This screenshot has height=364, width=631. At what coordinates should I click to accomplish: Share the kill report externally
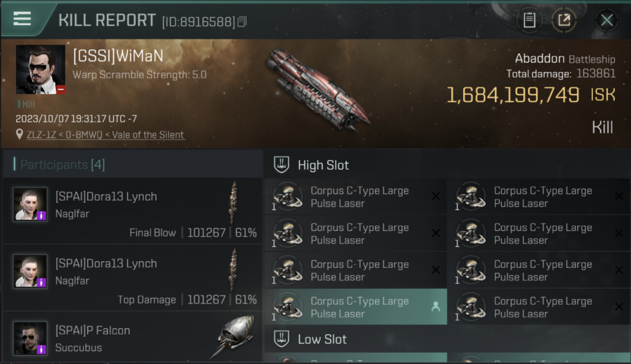point(564,20)
